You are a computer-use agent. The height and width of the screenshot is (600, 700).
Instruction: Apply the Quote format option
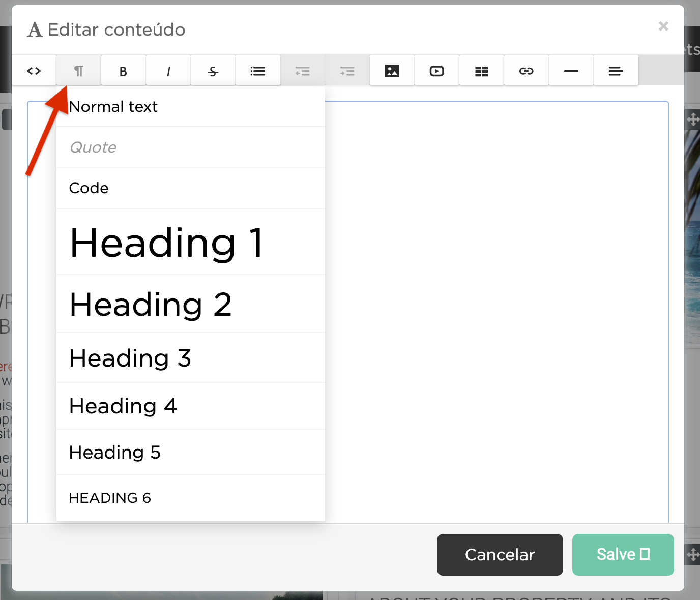[93, 147]
